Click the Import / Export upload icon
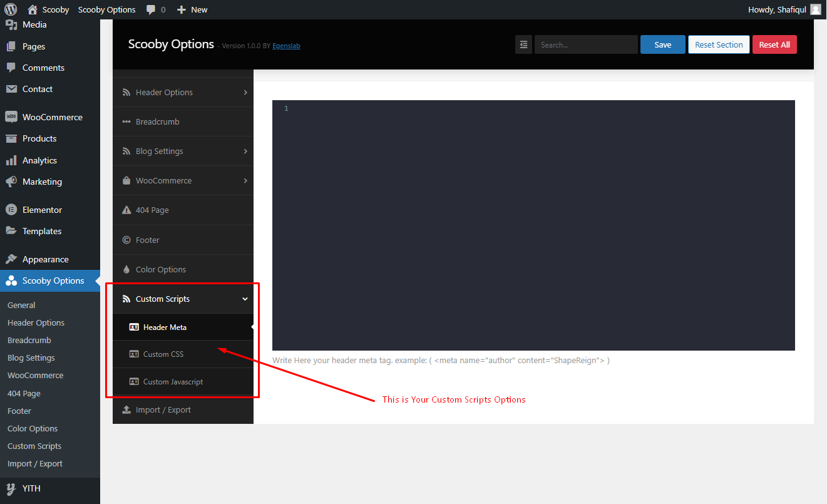827x504 pixels. pyautogui.click(x=126, y=410)
